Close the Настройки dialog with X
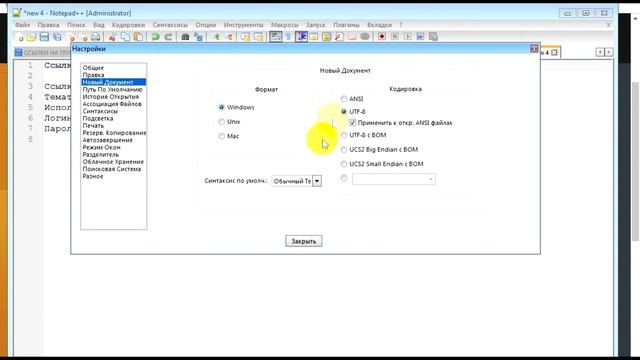 click(x=534, y=49)
